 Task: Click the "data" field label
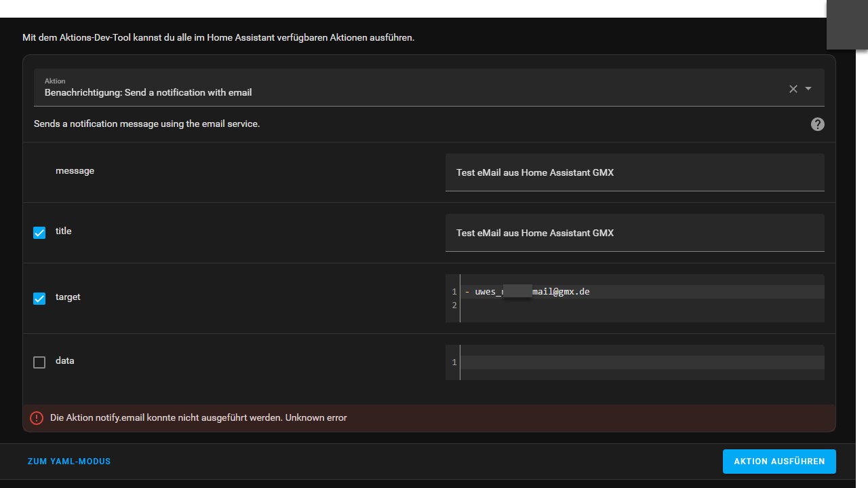[65, 361]
